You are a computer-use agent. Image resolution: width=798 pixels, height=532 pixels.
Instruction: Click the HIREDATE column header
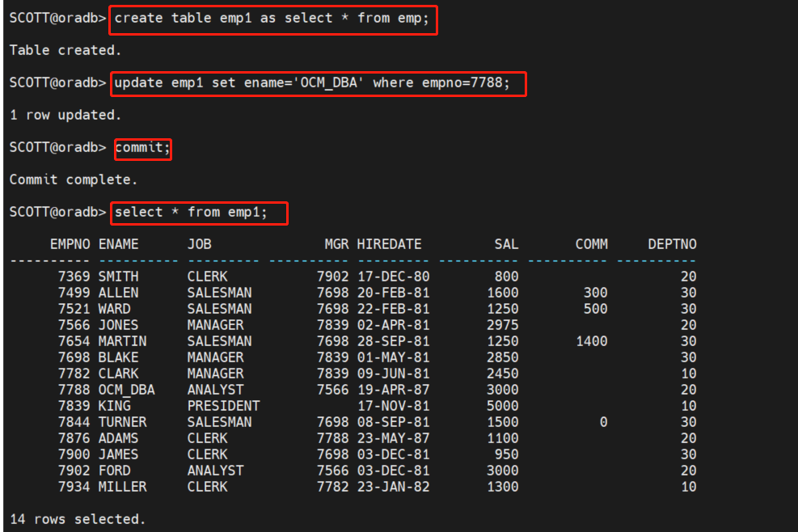(389, 244)
